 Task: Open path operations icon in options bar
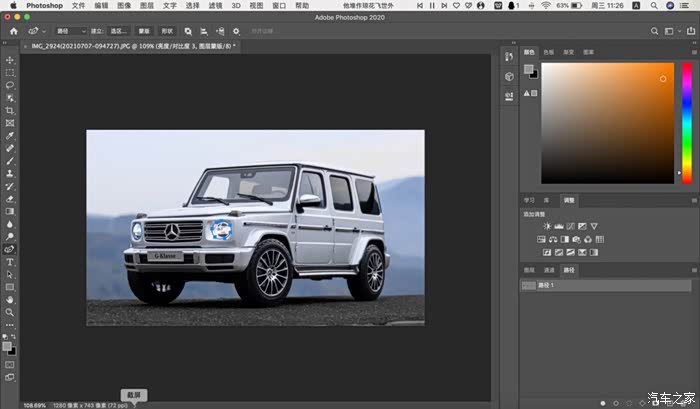click(x=188, y=31)
